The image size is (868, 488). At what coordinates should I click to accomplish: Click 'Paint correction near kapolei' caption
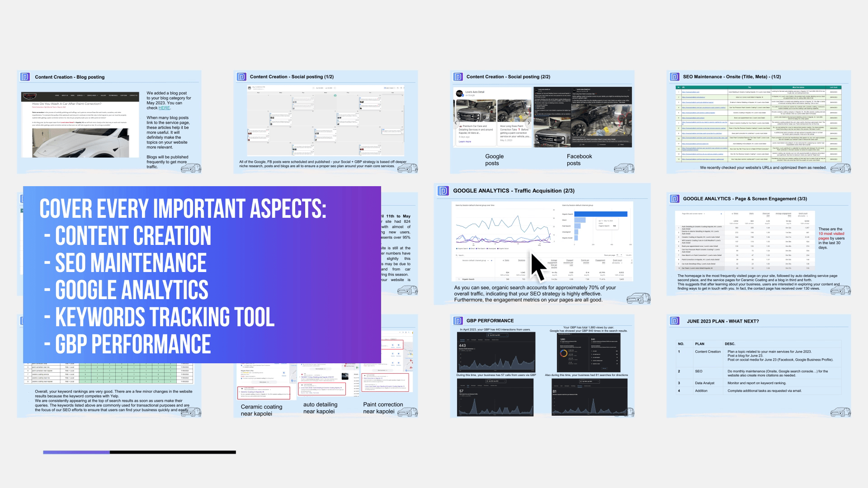(383, 408)
